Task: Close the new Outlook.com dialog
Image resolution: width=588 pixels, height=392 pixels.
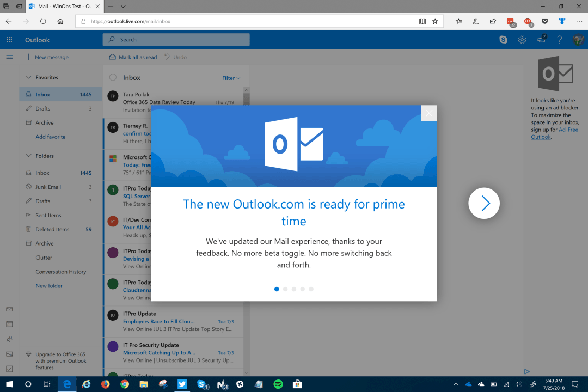Action: click(x=429, y=113)
